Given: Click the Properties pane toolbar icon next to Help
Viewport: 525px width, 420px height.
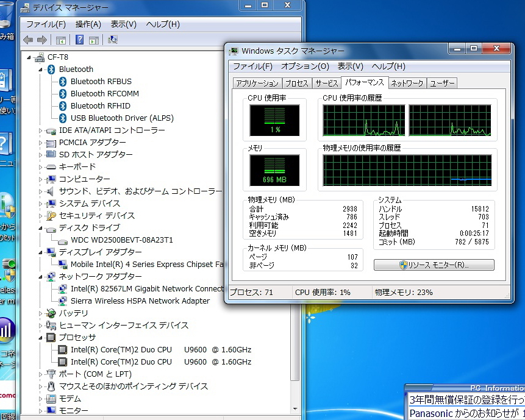Looking at the screenshot, I should click(x=94, y=40).
